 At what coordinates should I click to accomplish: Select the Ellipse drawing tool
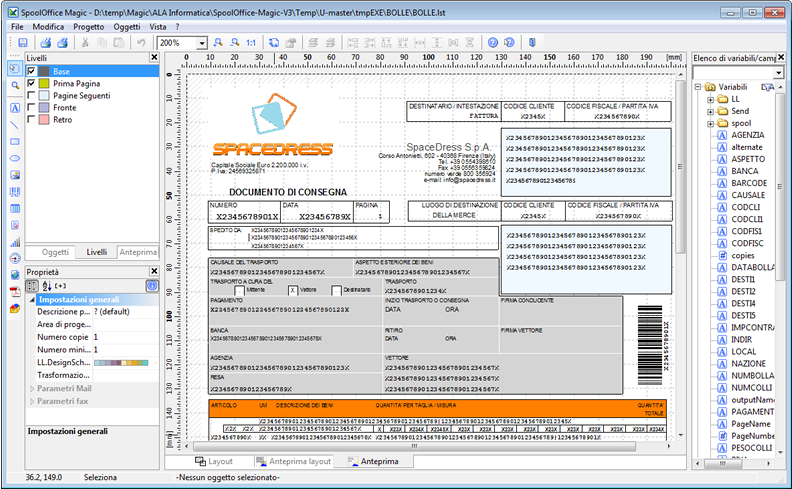pos(14,159)
